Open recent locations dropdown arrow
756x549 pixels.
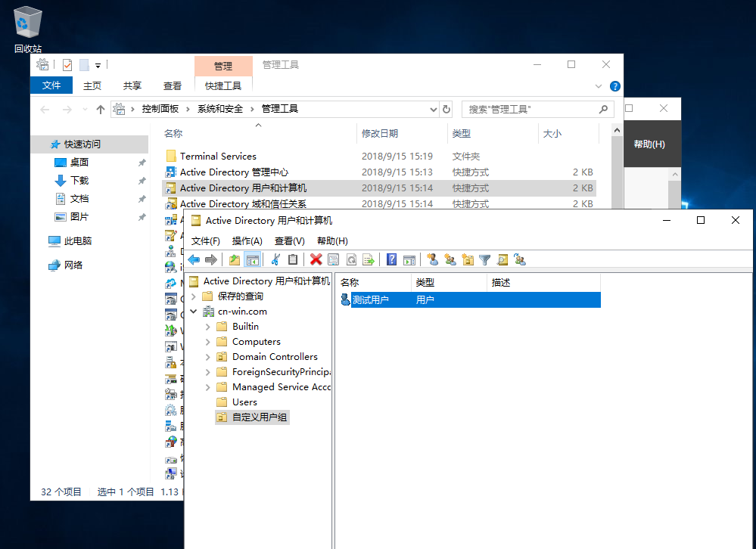tap(85, 110)
